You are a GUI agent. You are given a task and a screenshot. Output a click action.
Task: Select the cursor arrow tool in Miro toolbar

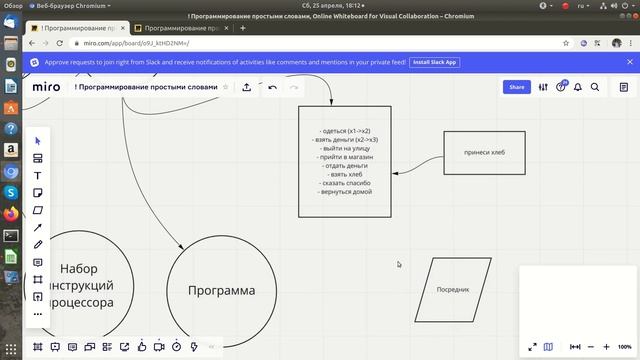38,141
